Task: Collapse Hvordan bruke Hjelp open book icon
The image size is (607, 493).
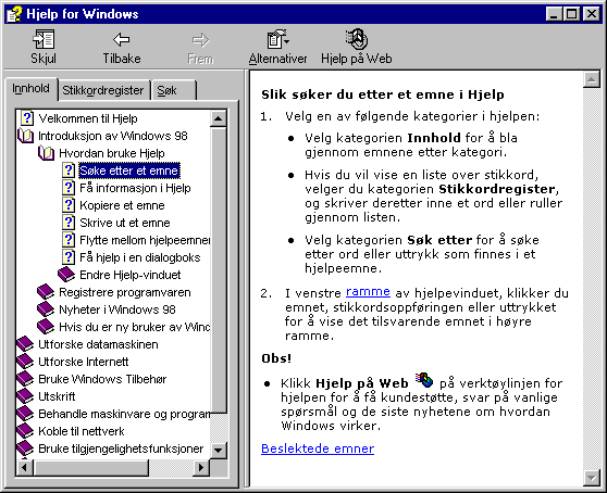Action: tap(46, 153)
